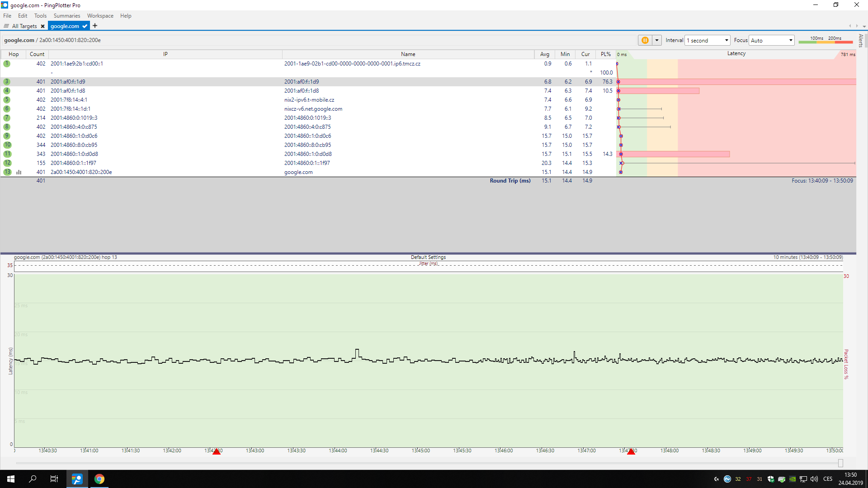Click the 100ms/200ms latency color scale legend
This screenshot has height=488, width=868.
[826, 40]
